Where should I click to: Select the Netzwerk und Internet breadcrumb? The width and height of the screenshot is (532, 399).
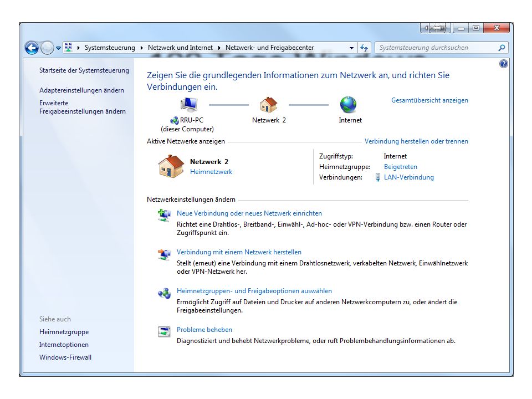pyautogui.click(x=180, y=48)
